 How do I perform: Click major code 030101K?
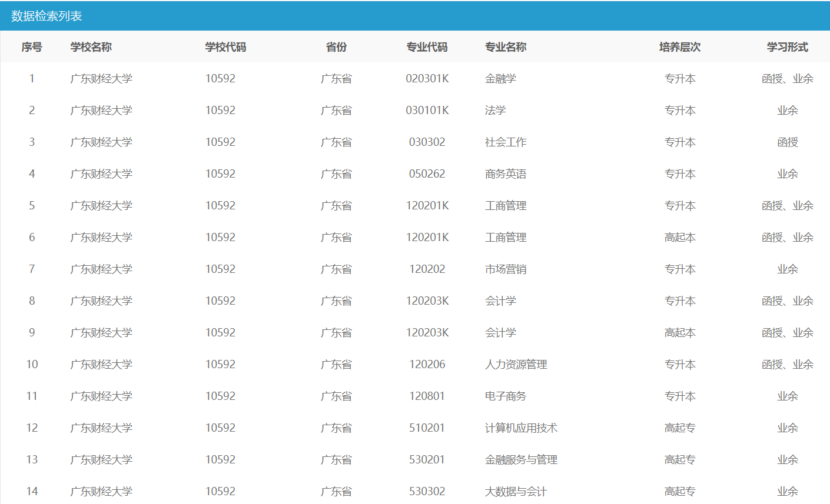coord(427,111)
